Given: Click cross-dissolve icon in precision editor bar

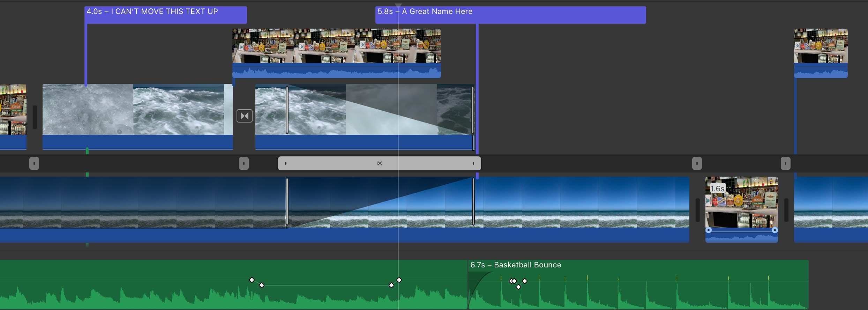Looking at the screenshot, I should click(380, 163).
